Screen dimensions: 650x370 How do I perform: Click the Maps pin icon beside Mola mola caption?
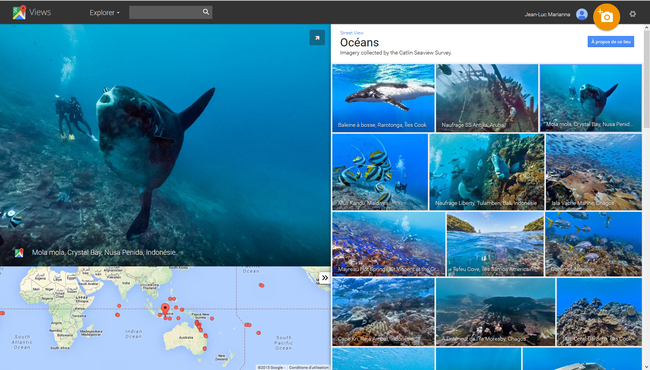coord(19,252)
